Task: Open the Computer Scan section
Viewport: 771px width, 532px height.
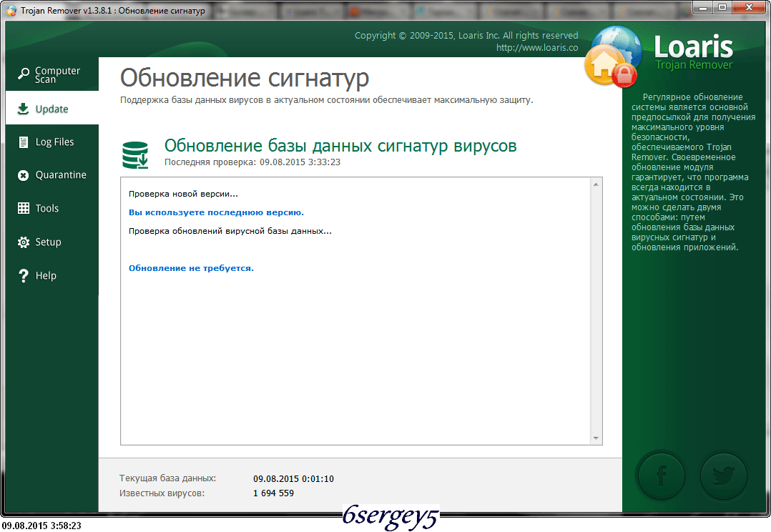Action: coord(52,74)
